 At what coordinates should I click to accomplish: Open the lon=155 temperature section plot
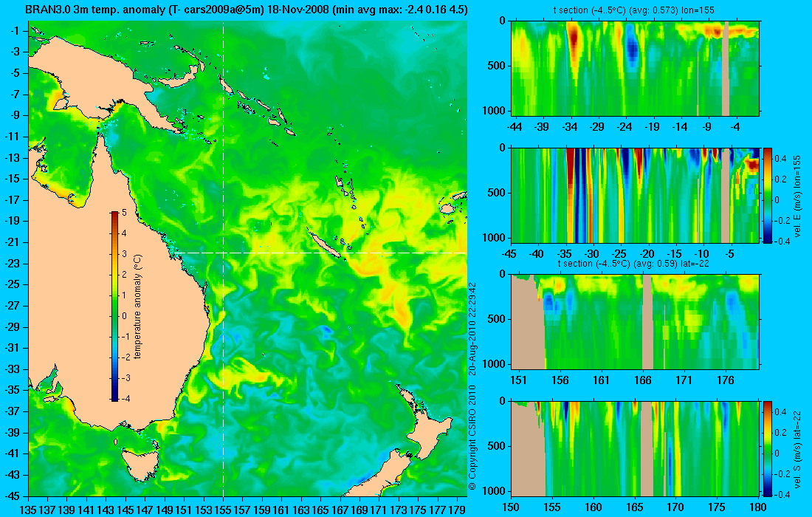click(x=635, y=69)
